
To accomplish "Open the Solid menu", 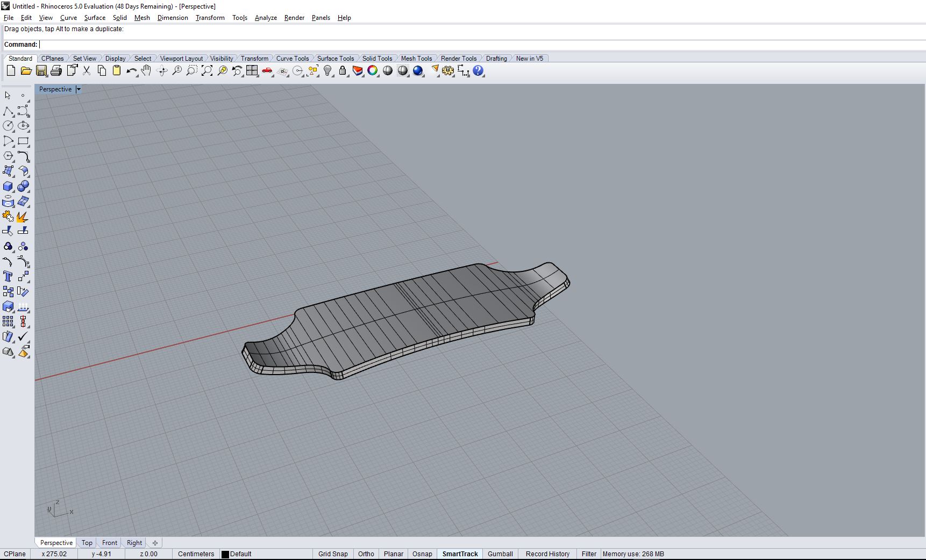I will point(120,18).
